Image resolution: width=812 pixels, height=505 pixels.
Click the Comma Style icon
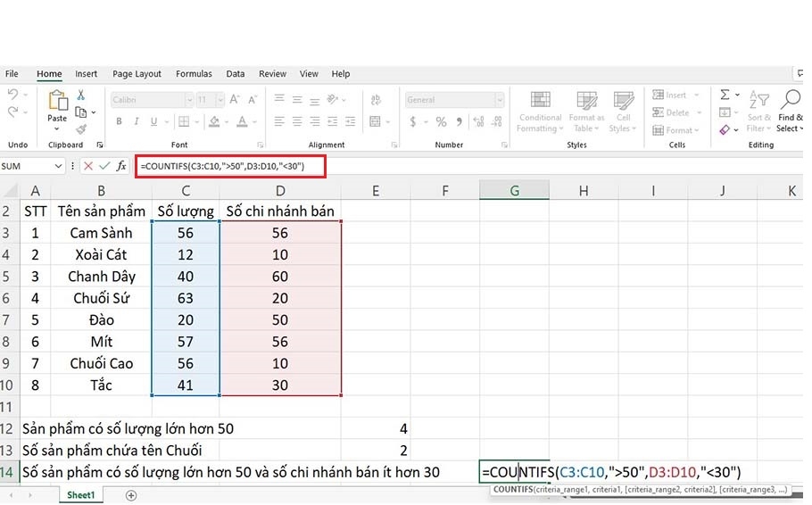(459, 121)
